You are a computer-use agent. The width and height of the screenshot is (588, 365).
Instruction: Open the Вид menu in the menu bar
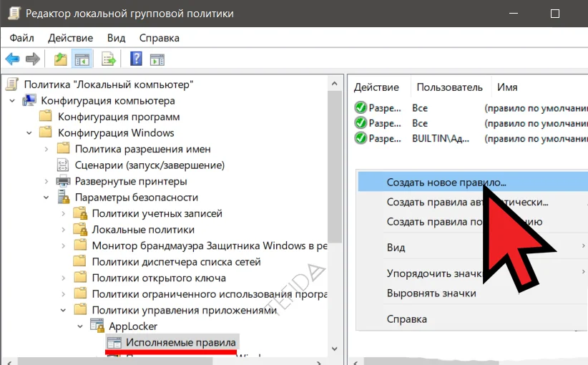(x=117, y=38)
